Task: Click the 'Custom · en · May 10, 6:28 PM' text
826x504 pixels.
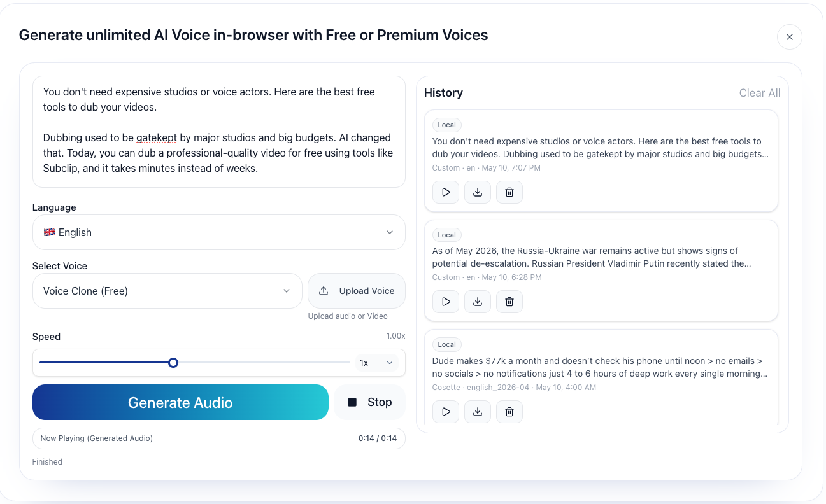Action: [487, 277]
